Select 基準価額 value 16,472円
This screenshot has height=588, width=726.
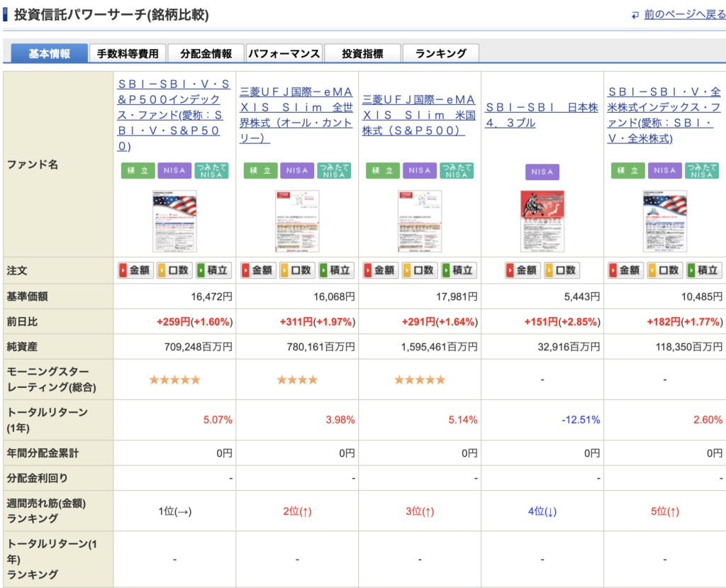pyautogui.click(x=211, y=296)
